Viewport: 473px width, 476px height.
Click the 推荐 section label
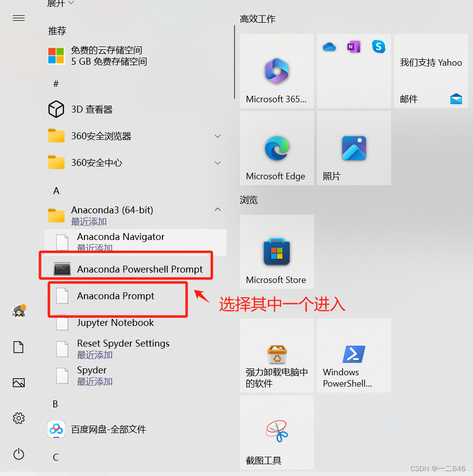coord(57,31)
